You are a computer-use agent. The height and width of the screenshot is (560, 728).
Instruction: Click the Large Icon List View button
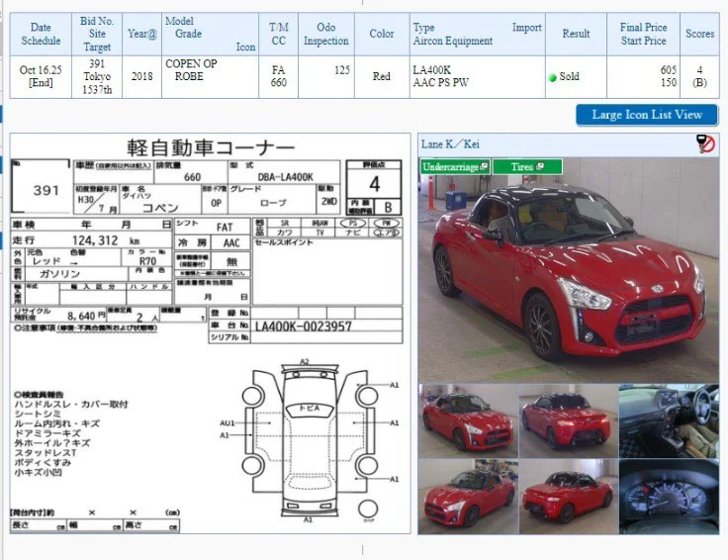coord(646,115)
